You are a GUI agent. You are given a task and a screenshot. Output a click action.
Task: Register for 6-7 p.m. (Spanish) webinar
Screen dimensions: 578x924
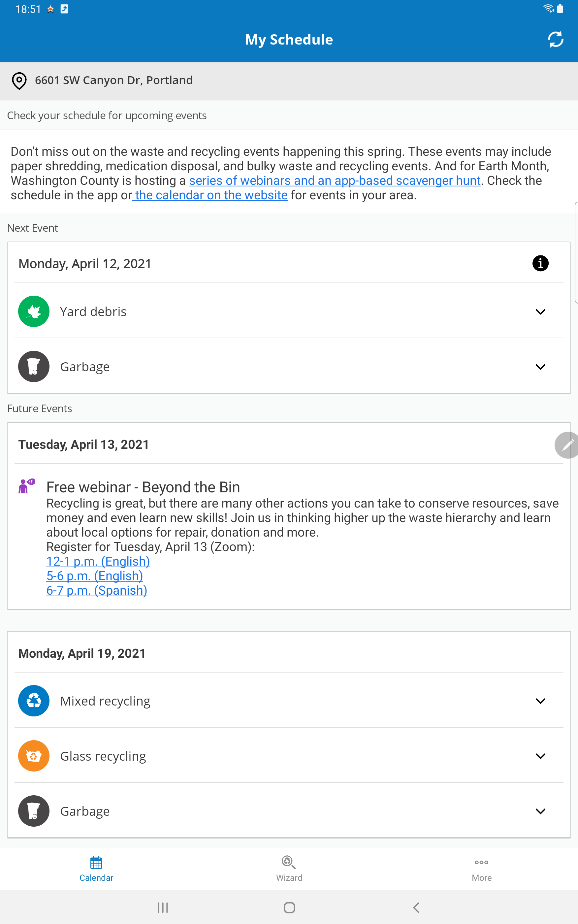97,590
